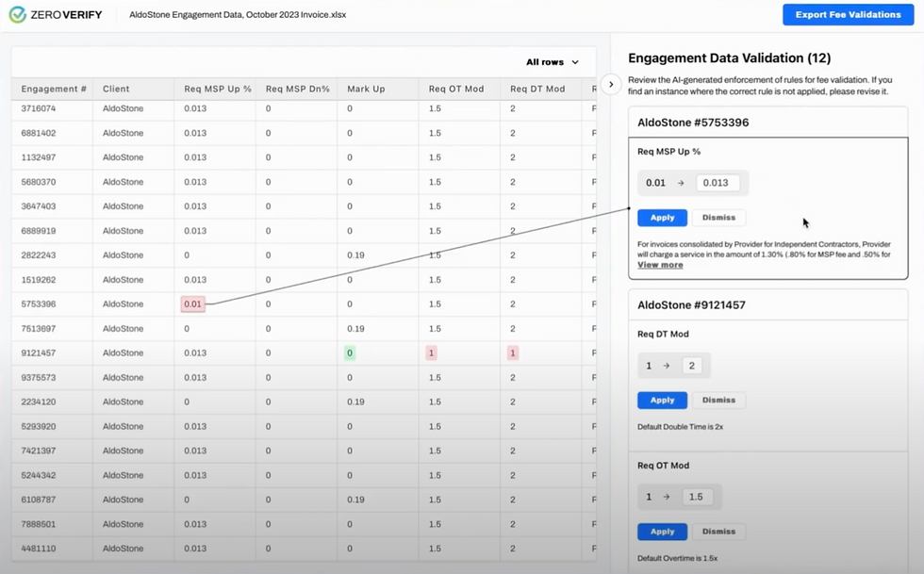Click the Req MSP Up % column header
The image size is (924, 574).
212,90
